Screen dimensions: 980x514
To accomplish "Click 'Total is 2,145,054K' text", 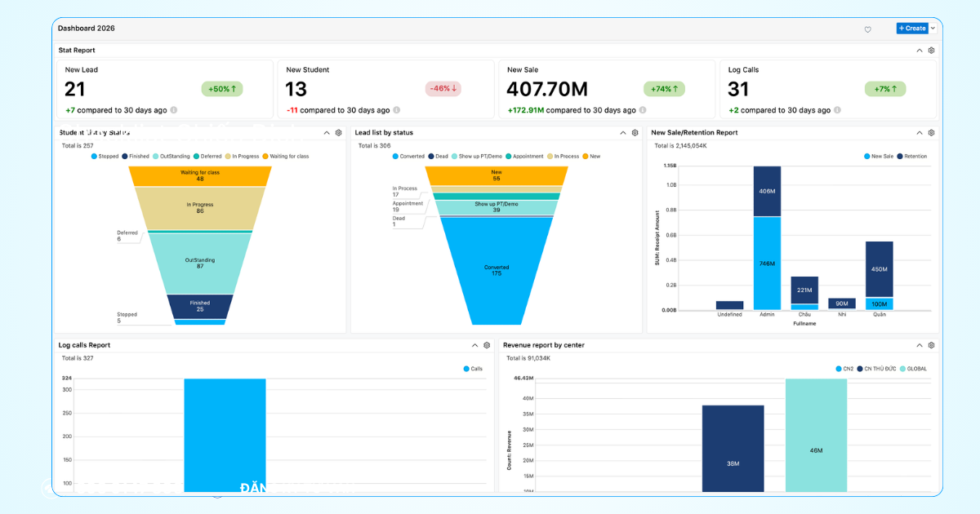I will coord(681,145).
